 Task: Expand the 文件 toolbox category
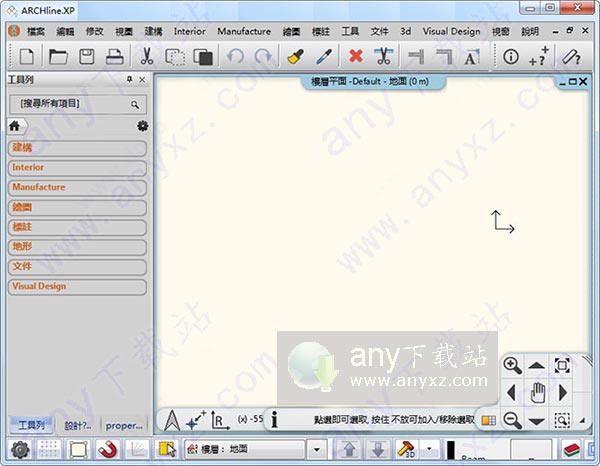(x=77, y=267)
